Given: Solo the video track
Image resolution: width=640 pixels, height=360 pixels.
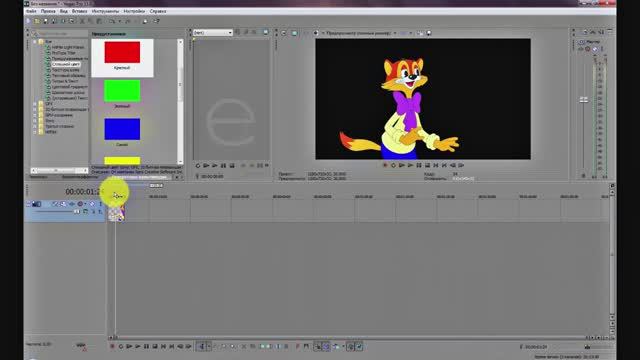Looking at the screenshot, I should click(100, 204).
